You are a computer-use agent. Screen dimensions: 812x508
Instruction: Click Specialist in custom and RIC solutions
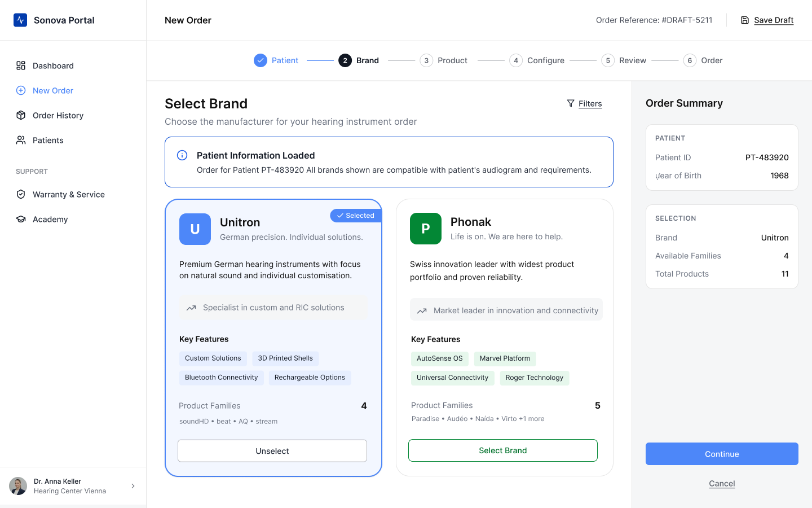tap(273, 308)
